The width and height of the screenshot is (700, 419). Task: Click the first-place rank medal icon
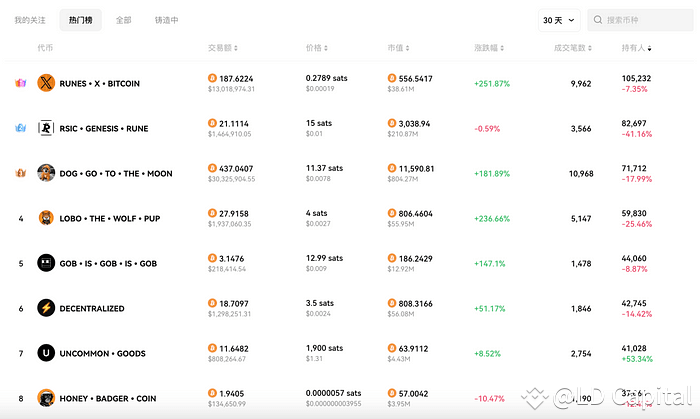(x=20, y=83)
